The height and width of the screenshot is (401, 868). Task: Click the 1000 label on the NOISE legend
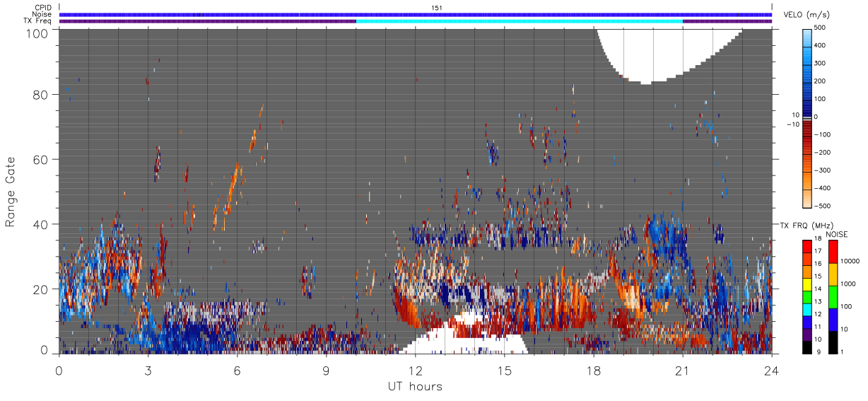[850, 284]
